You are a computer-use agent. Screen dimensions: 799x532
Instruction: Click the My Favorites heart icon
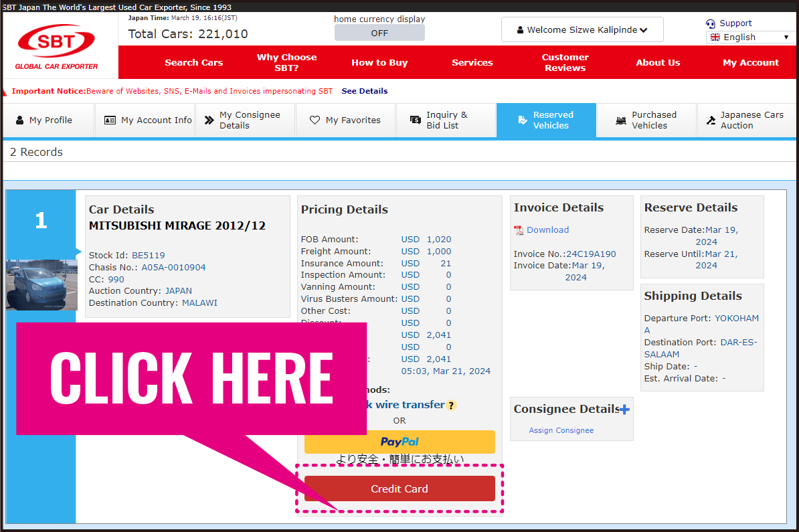(315, 120)
